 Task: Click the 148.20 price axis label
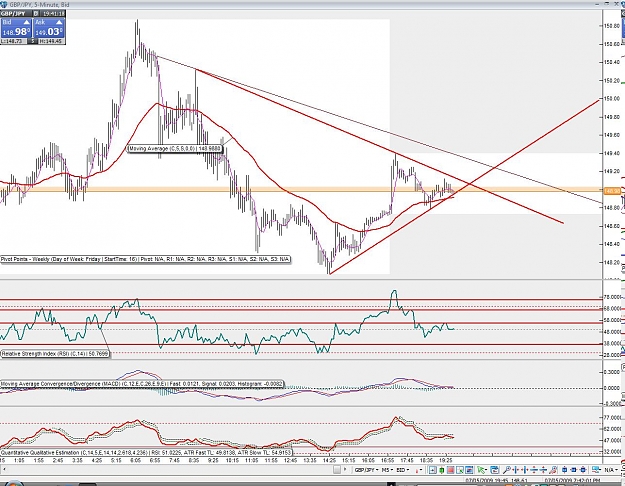click(x=613, y=262)
